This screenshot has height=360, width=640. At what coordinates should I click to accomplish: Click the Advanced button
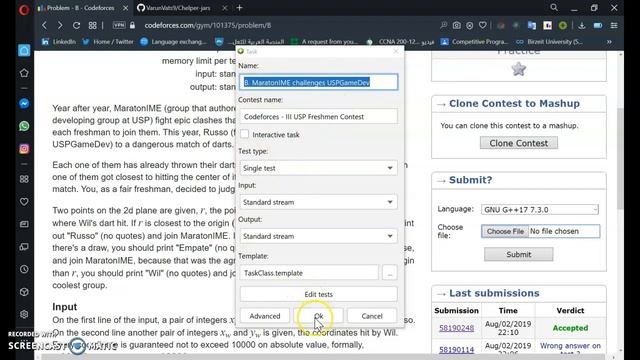pyautogui.click(x=265, y=316)
